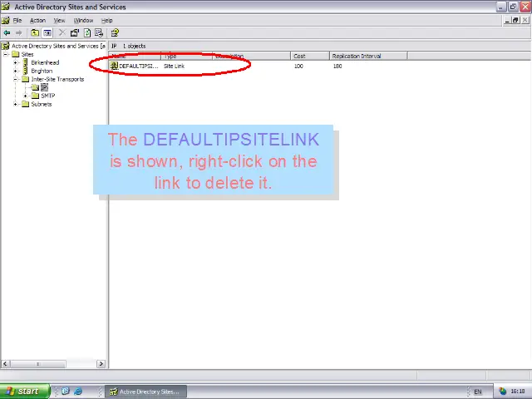Open the Help menu
Screen dimensions: 532x399
click(107, 20)
